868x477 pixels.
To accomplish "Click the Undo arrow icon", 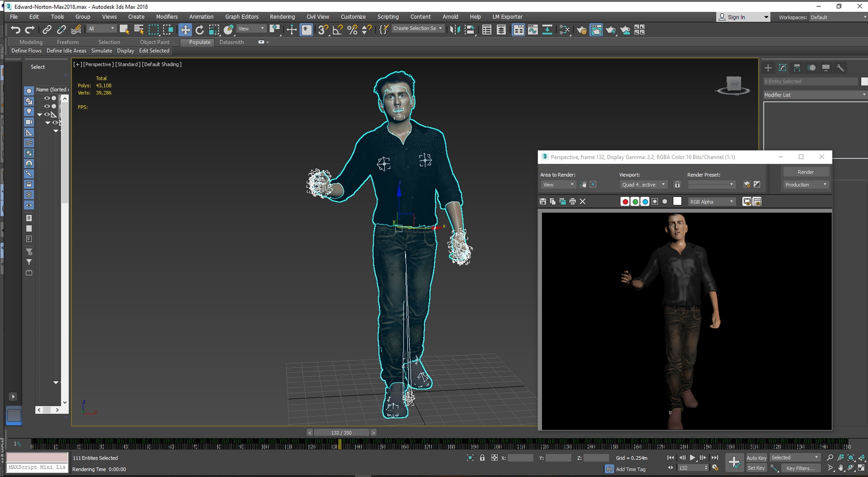I will [x=15, y=30].
